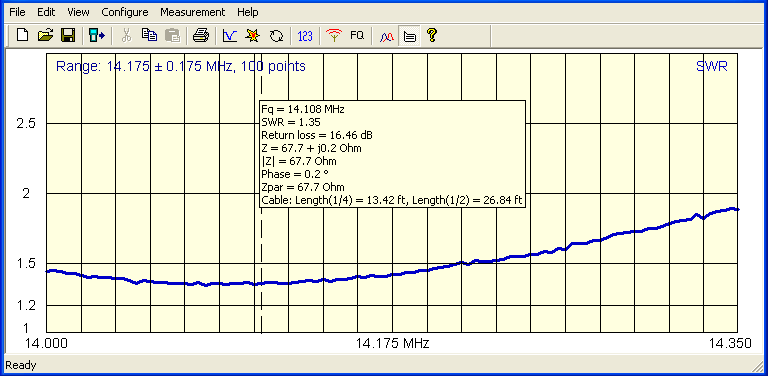Image resolution: width=768 pixels, height=376 pixels.
Task: Click the 14.175 MHz center frequency label
Action: pos(392,343)
